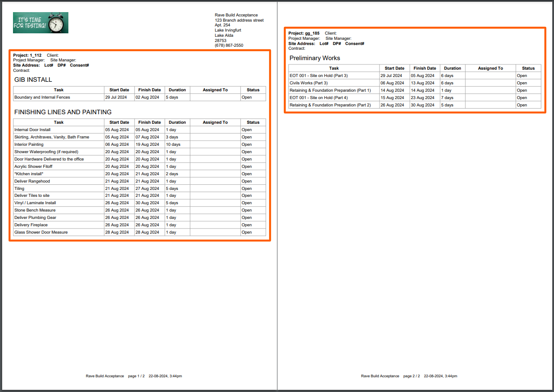Select the 'Project: 1_112' label

click(27, 55)
